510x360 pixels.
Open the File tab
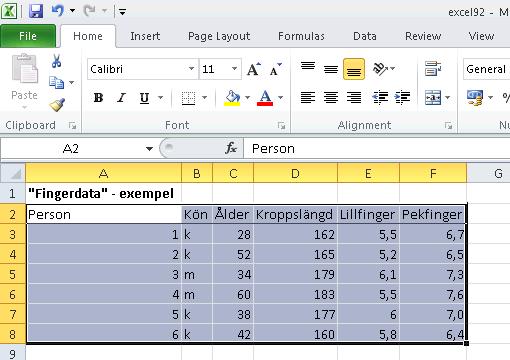[x=28, y=36]
